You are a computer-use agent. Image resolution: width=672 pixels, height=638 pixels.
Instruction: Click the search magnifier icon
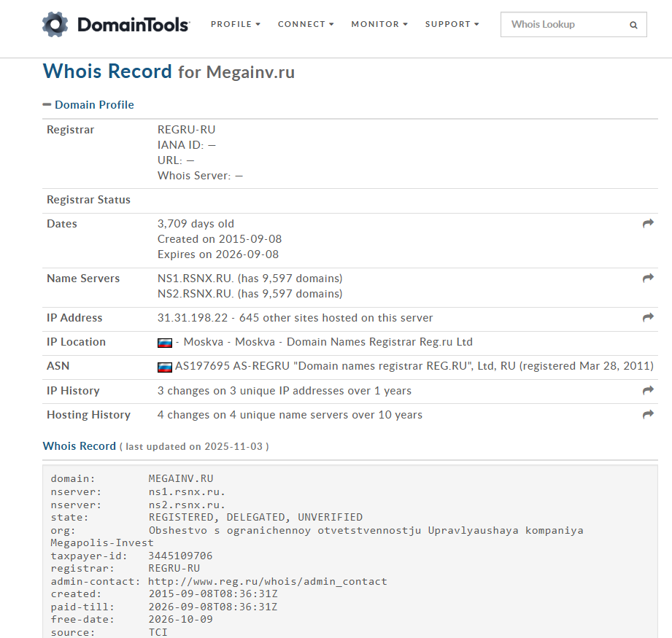point(633,25)
